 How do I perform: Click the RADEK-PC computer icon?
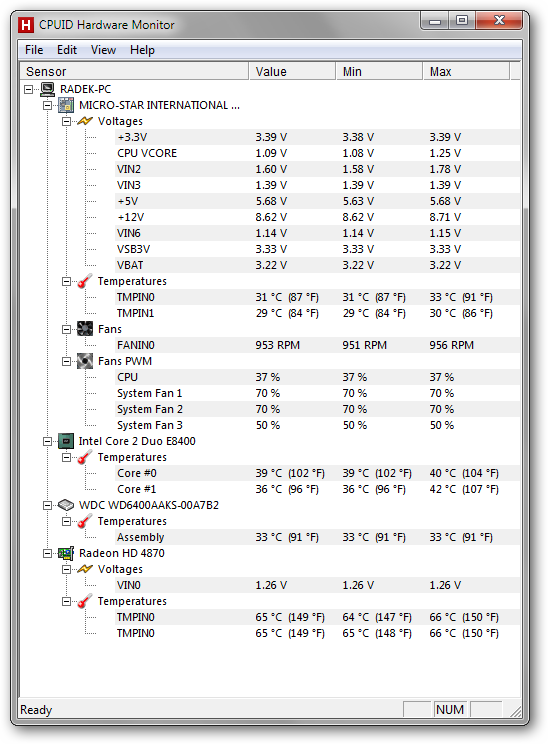[x=47, y=89]
